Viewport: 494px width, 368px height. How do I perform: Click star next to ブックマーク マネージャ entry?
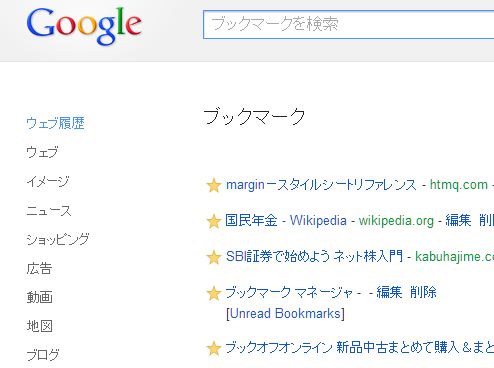click(x=214, y=293)
